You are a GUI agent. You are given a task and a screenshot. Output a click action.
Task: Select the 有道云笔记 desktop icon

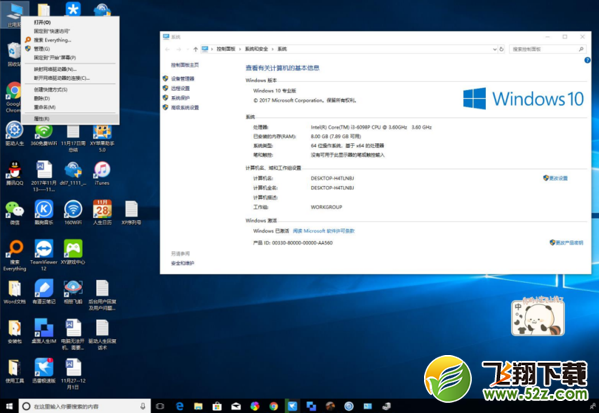(x=44, y=292)
